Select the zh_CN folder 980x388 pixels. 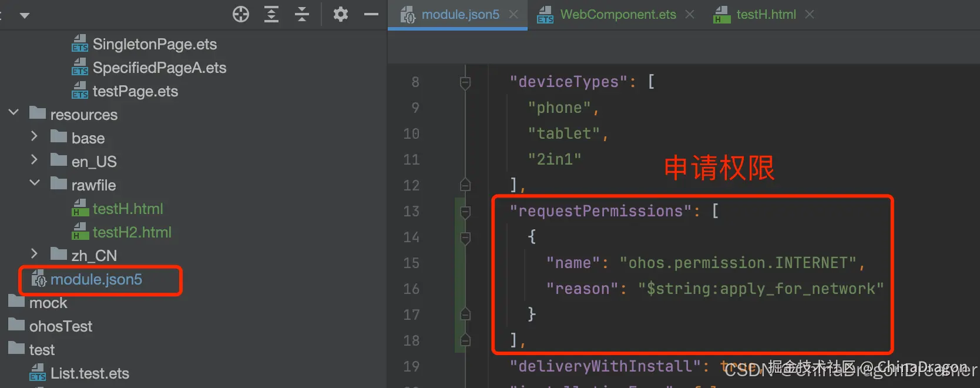[x=94, y=256]
